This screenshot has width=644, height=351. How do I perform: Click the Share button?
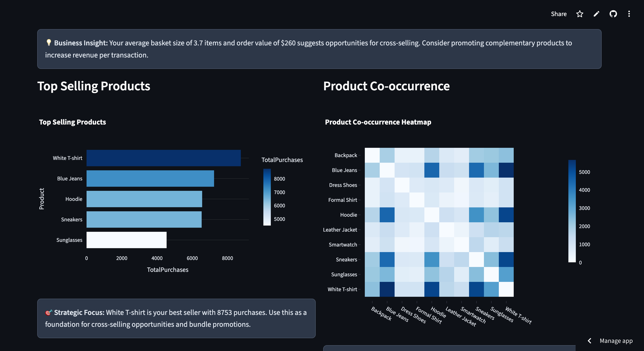[x=559, y=14]
